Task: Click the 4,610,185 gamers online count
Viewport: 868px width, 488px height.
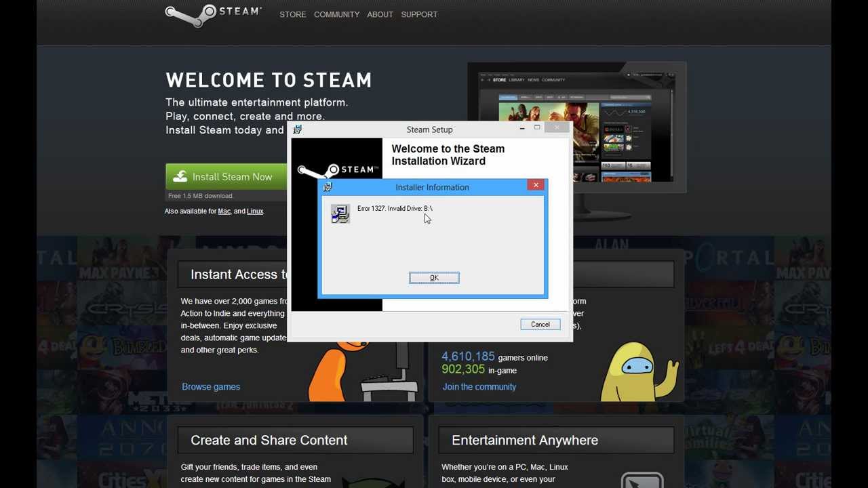Action: pyautogui.click(x=494, y=357)
